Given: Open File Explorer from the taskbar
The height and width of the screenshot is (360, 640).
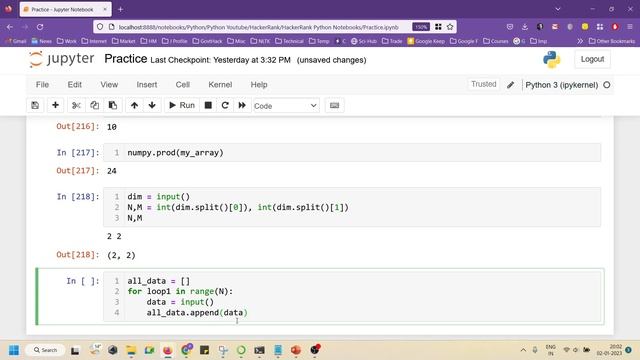Looking at the screenshot, I should coord(131,350).
